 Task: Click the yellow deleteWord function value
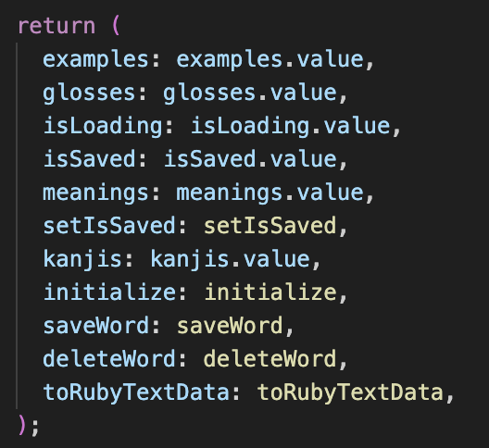click(270, 359)
